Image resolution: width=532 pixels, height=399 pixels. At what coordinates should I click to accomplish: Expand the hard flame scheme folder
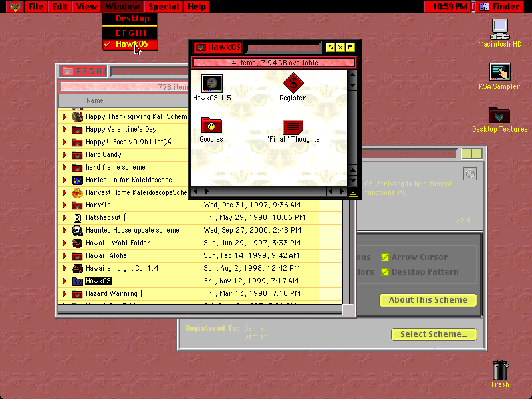[x=64, y=168]
